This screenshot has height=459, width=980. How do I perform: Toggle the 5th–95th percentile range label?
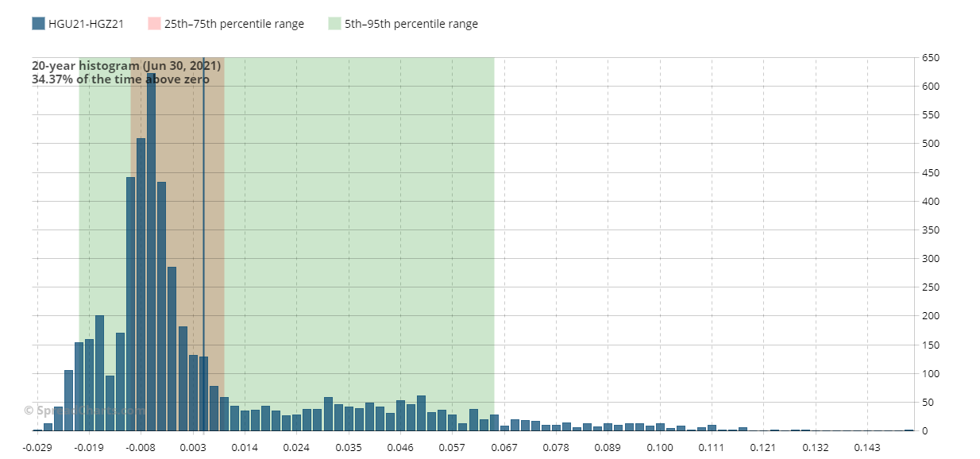[x=411, y=24]
